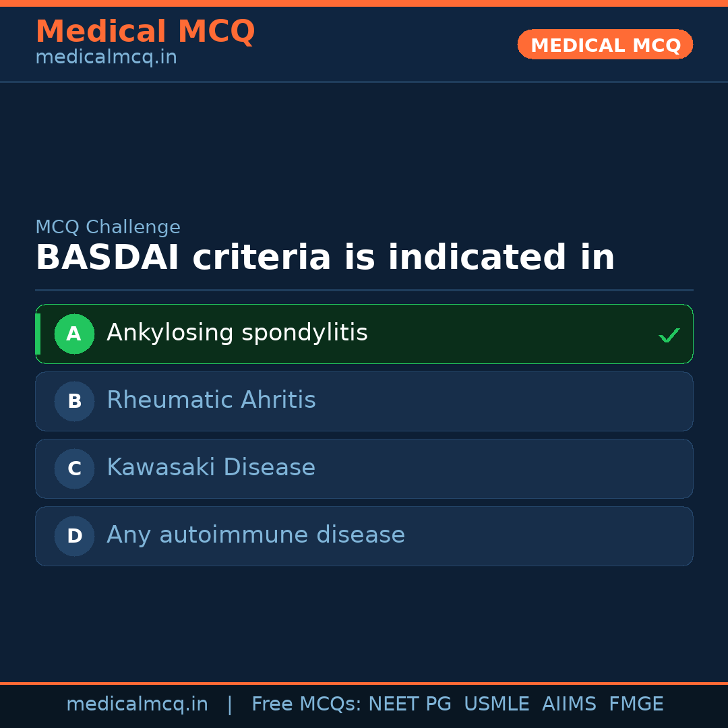This screenshot has height=728, width=728.
Task: Open medicalmcq.in link in header
Action: coord(106,57)
